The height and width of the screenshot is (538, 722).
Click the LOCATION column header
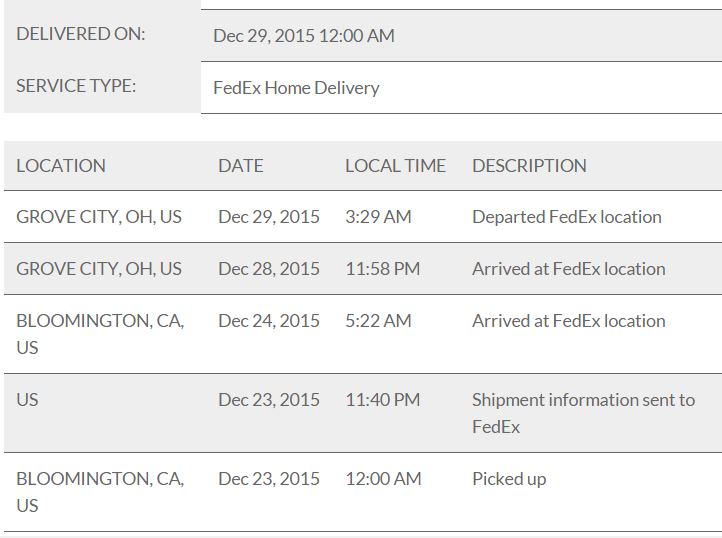tap(61, 165)
